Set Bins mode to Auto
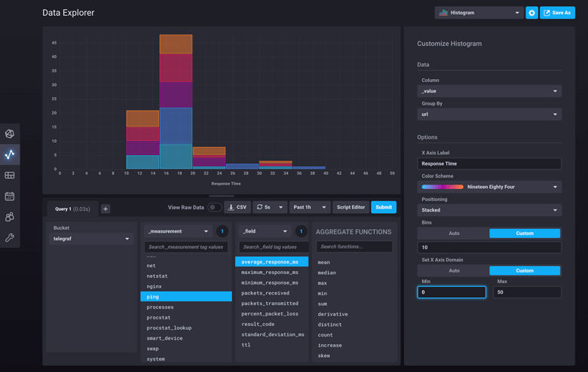588x372 pixels. click(x=454, y=233)
